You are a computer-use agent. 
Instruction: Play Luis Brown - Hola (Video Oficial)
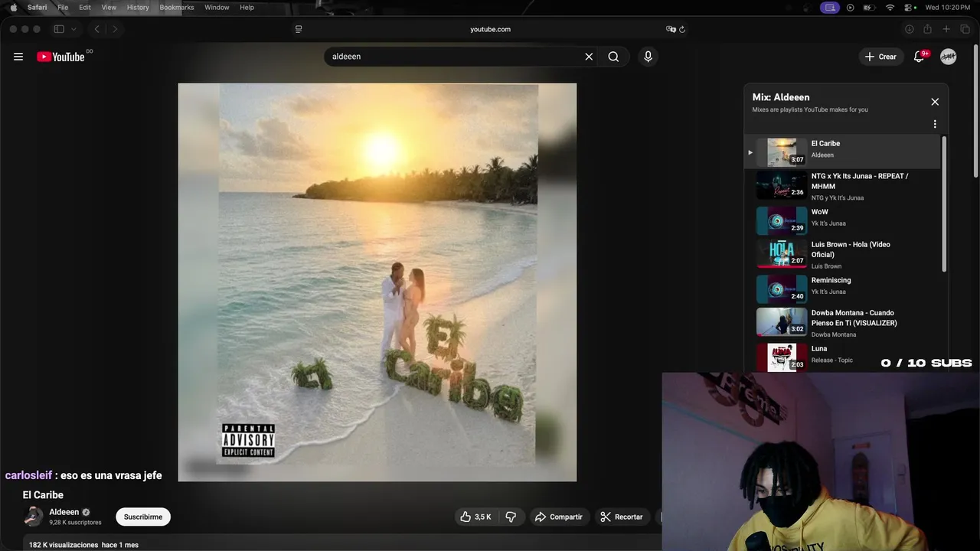point(842,254)
